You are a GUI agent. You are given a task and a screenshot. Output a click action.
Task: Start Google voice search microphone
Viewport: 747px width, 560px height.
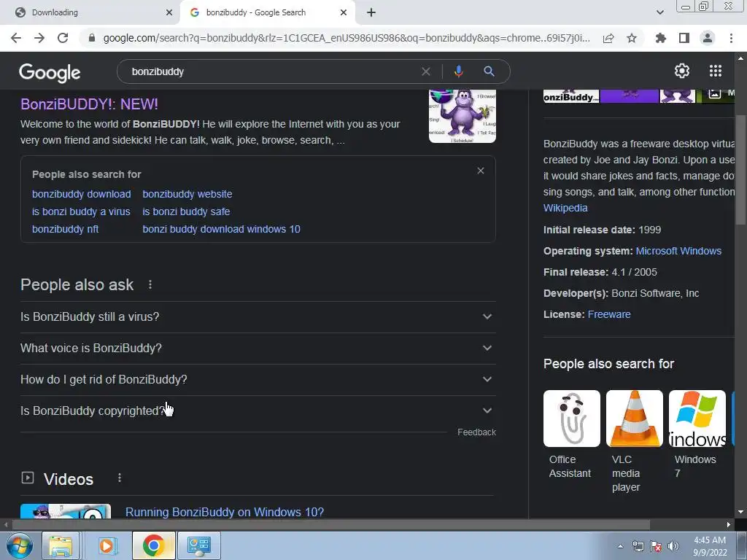tap(458, 71)
